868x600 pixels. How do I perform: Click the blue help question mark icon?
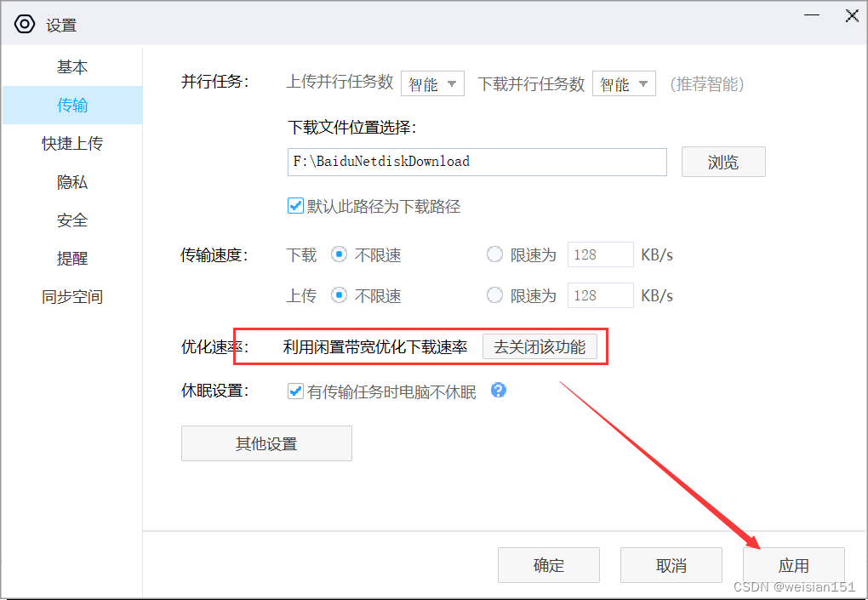click(x=498, y=391)
